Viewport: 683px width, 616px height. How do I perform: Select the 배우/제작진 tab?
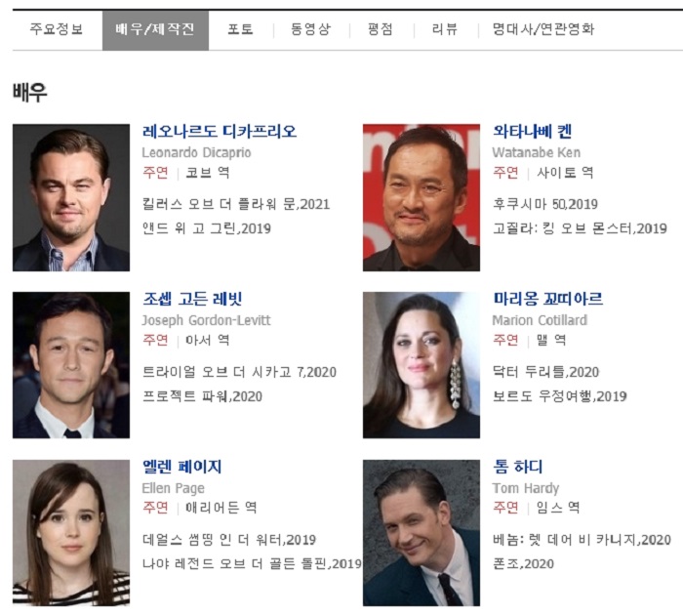point(155,30)
